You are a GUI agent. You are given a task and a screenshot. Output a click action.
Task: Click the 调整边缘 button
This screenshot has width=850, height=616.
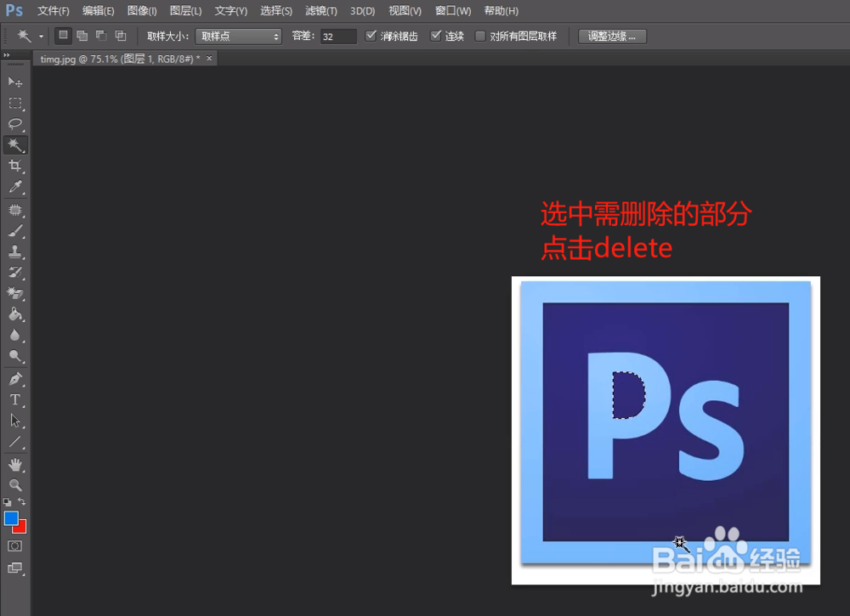point(612,37)
